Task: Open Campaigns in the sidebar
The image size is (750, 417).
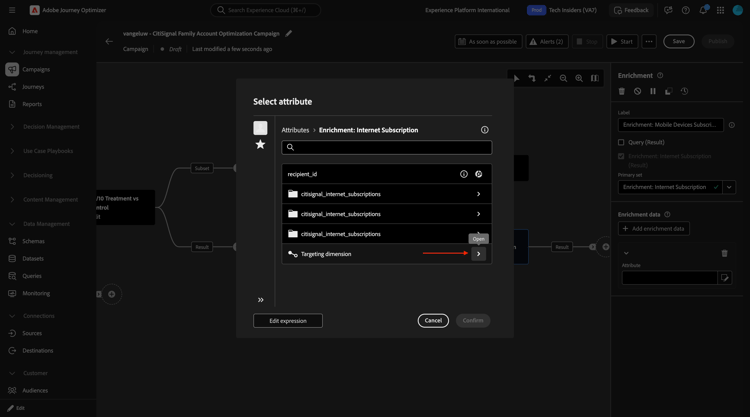Action: tap(36, 69)
